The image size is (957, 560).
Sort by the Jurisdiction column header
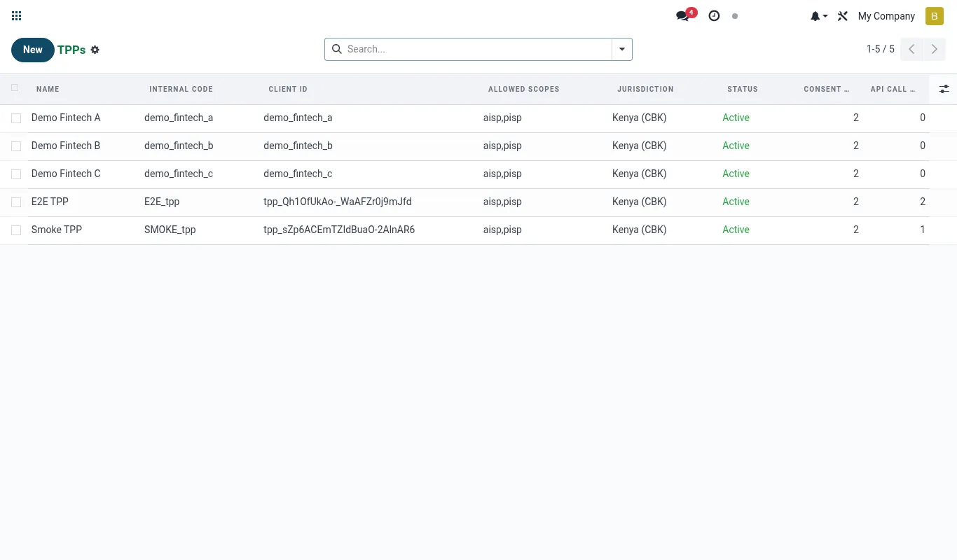(x=645, y=89)
